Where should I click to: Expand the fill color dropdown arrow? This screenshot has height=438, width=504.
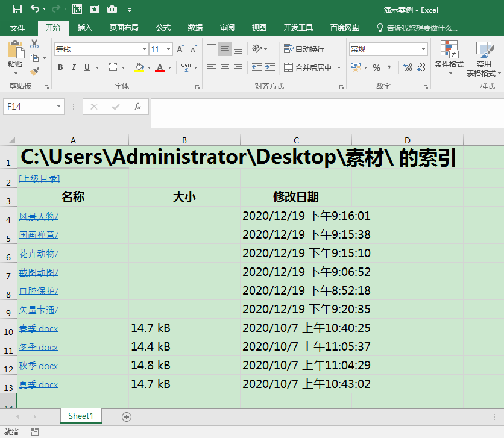149,67
